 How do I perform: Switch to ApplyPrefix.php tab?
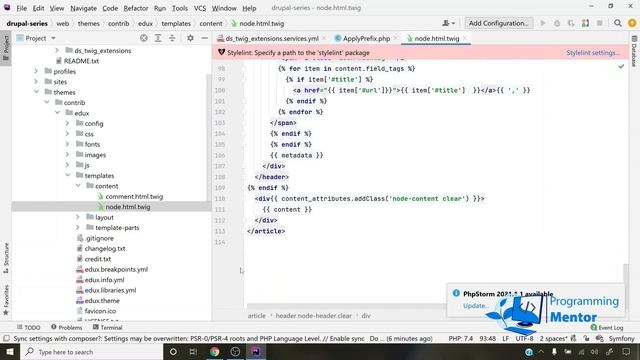[366, 38]
